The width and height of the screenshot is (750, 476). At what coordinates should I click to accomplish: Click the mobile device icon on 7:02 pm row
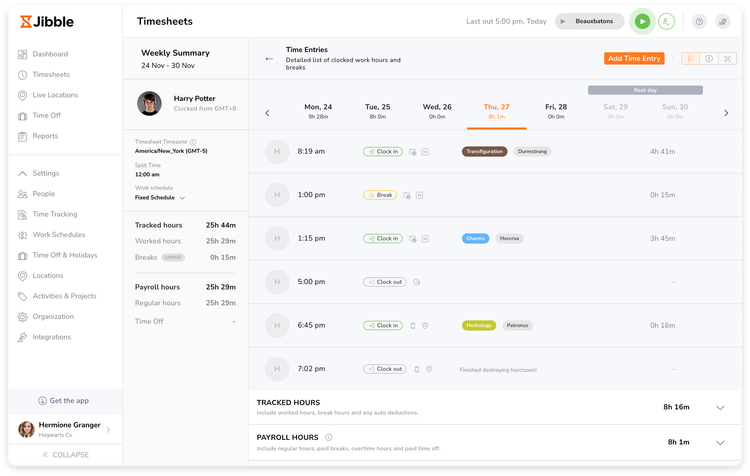coord(417,369)
